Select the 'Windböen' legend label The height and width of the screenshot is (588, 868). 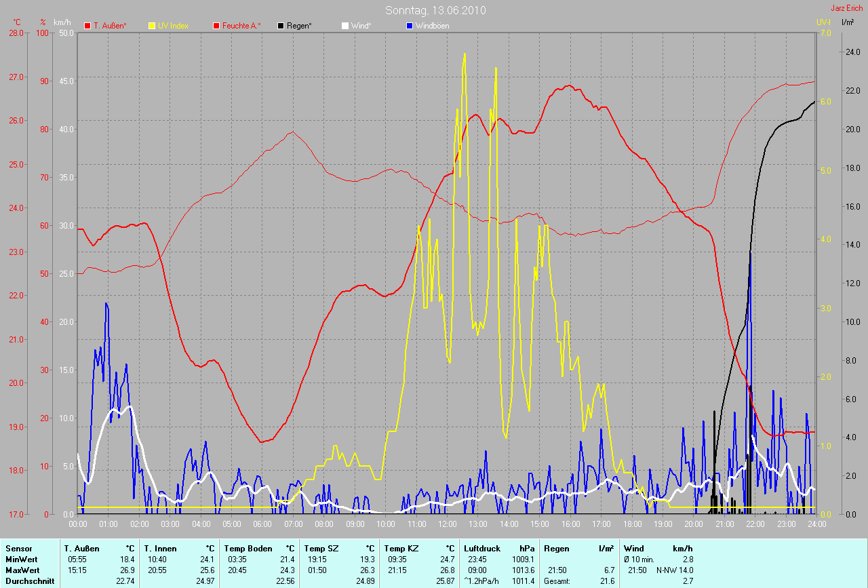tap(432, 26)
